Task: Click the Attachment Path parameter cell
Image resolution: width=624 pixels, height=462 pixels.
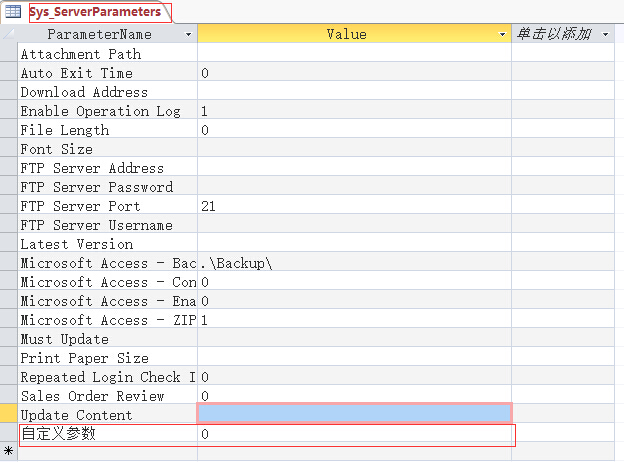Action: click(107, 54)
